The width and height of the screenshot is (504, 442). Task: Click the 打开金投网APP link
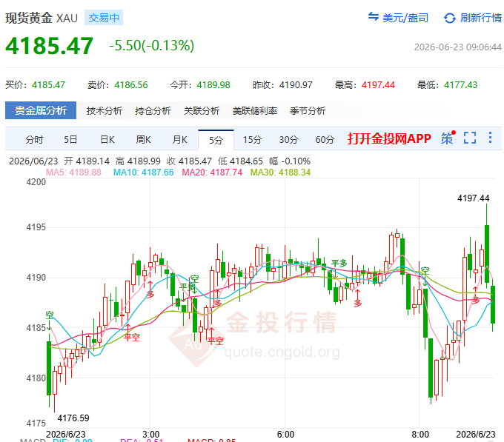point(389,138)
